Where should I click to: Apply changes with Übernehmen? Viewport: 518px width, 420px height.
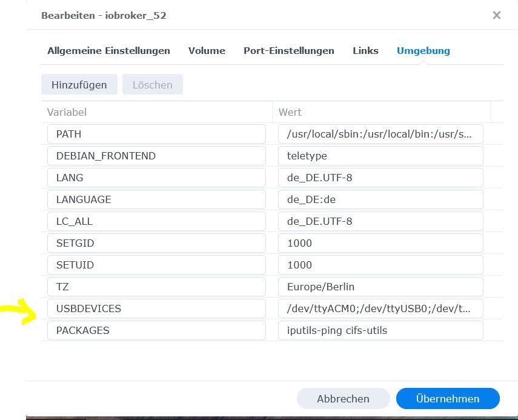(x=448, y=399)
